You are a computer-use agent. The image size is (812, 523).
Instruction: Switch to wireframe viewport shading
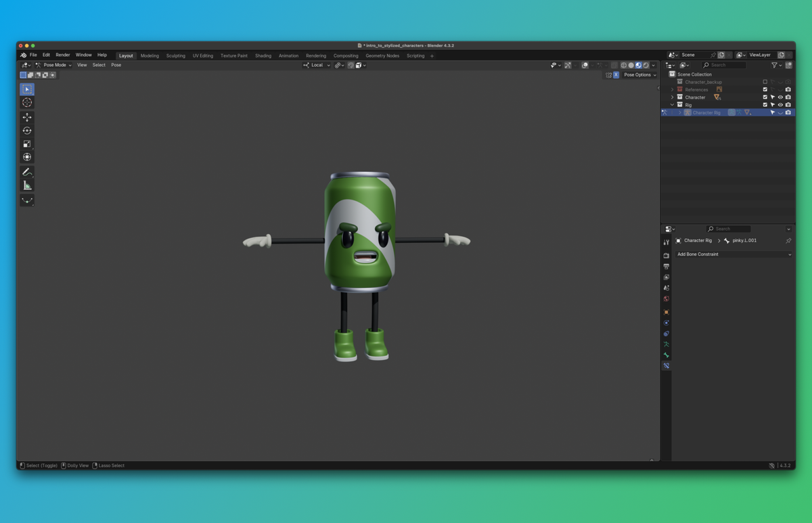pos(623,65)
